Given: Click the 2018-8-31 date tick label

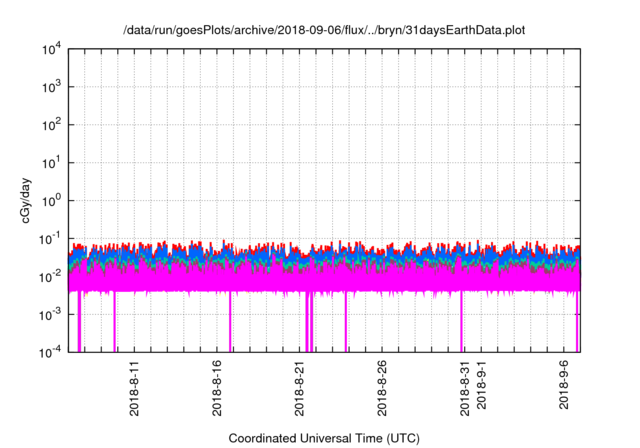Looking at the screenshot, I should point(464,388).
